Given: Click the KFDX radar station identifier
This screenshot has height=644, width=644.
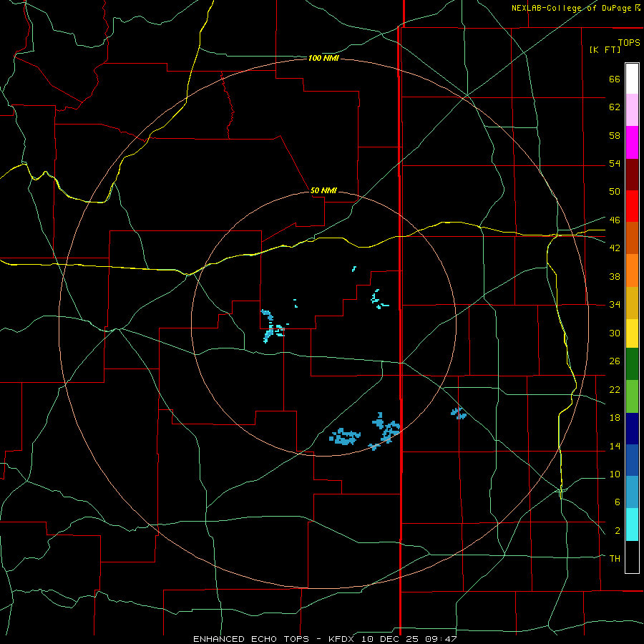Looking at the screenshot, I should (341, 639).
